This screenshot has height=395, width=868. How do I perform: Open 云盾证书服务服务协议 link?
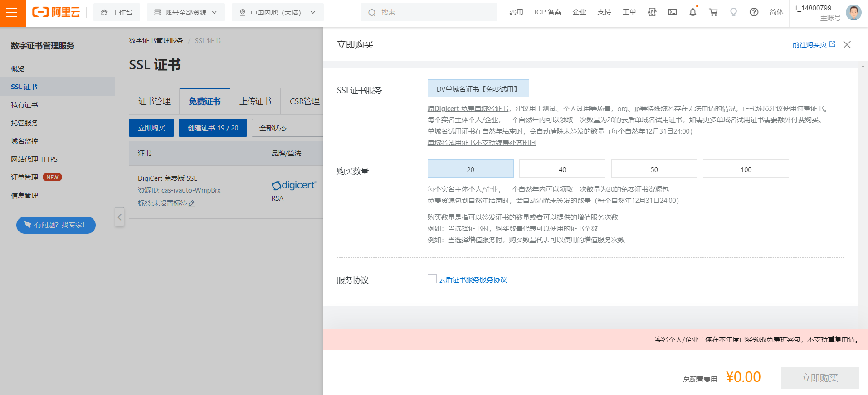pyautogui.click(x=473, y=280)
